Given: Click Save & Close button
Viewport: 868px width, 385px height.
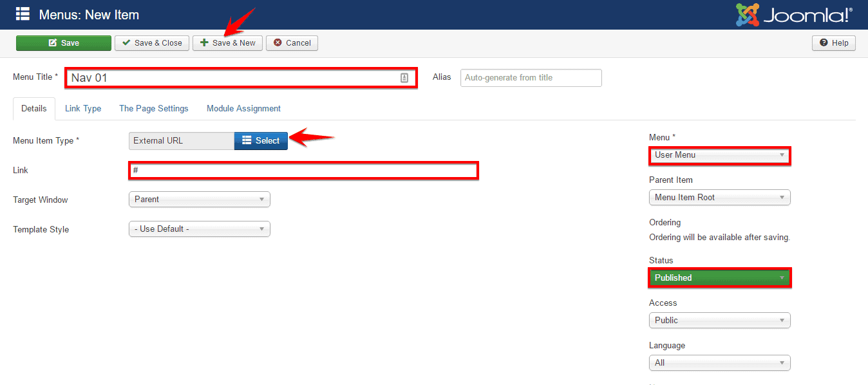Looking at the screenshot, I should click(x=152, y=43).
